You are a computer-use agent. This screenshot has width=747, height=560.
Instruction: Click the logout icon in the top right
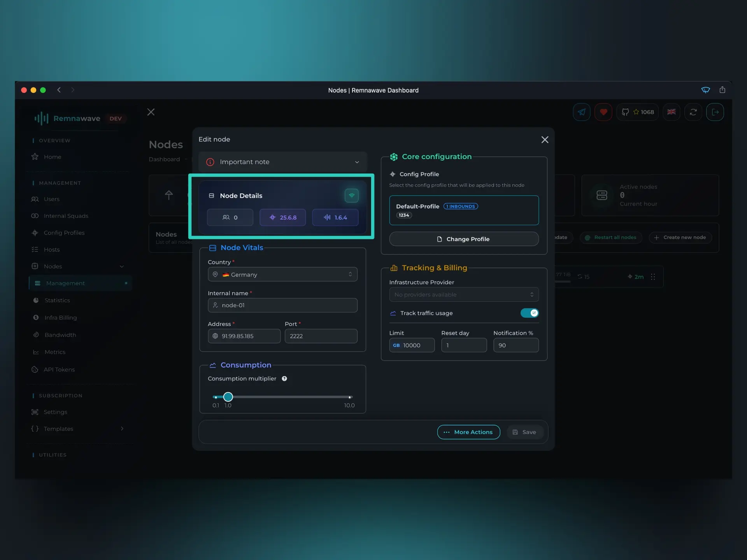[716, 112]
